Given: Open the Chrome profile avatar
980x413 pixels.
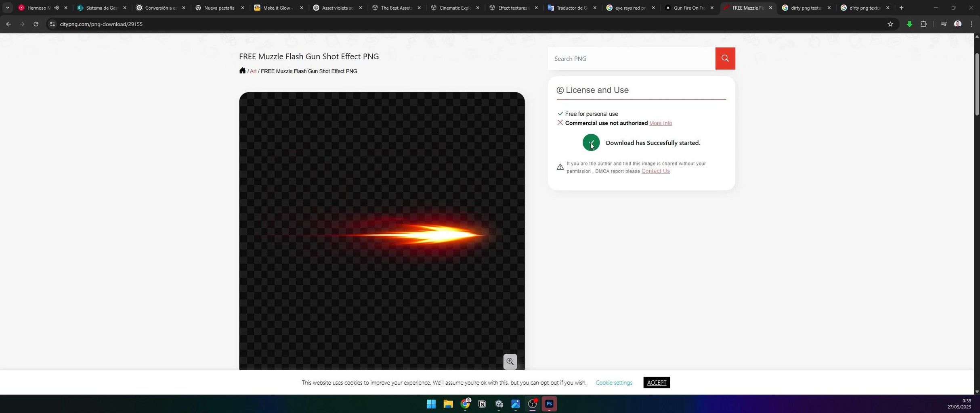Looking at the screenshot, I should (957, 24).
